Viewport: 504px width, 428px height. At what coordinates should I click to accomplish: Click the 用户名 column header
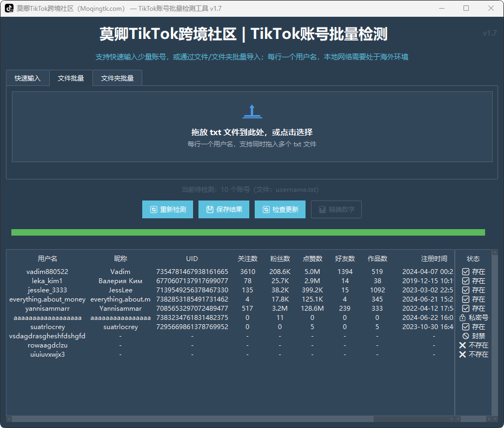[x=47, y=259]
